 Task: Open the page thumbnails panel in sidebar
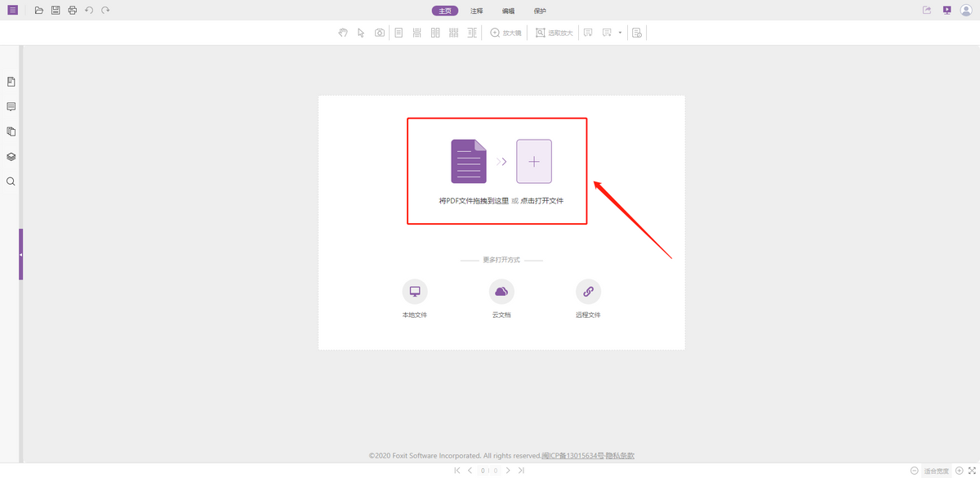click(11, 132)
